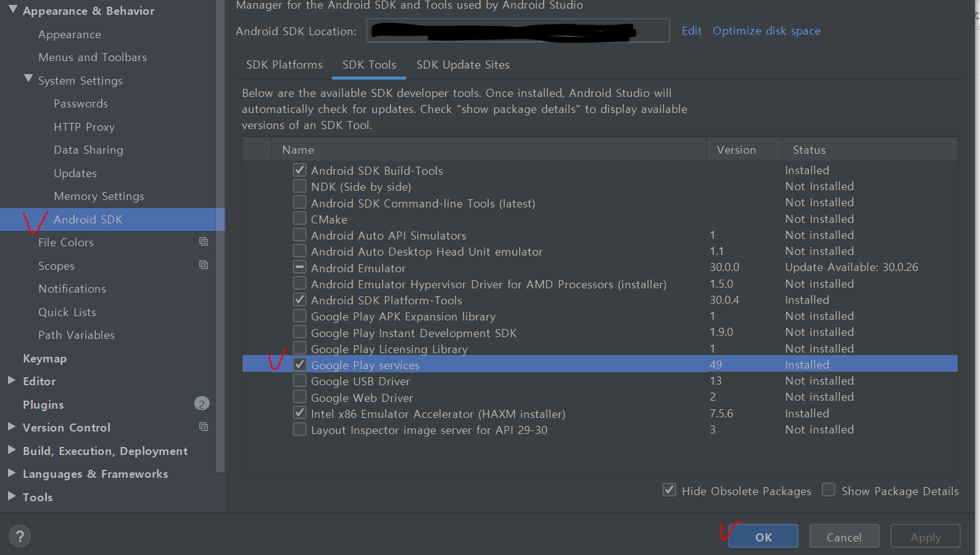The height and width of the screenshot is (555, 980).
Task: Select Notifications settings
Action: coord(72,289)
